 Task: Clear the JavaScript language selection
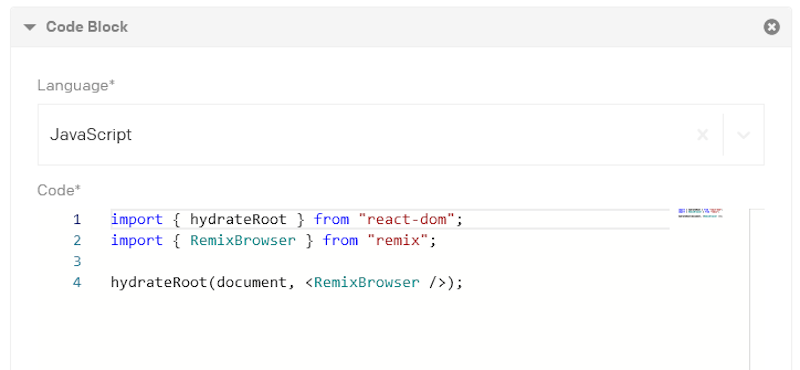(703, 135)
